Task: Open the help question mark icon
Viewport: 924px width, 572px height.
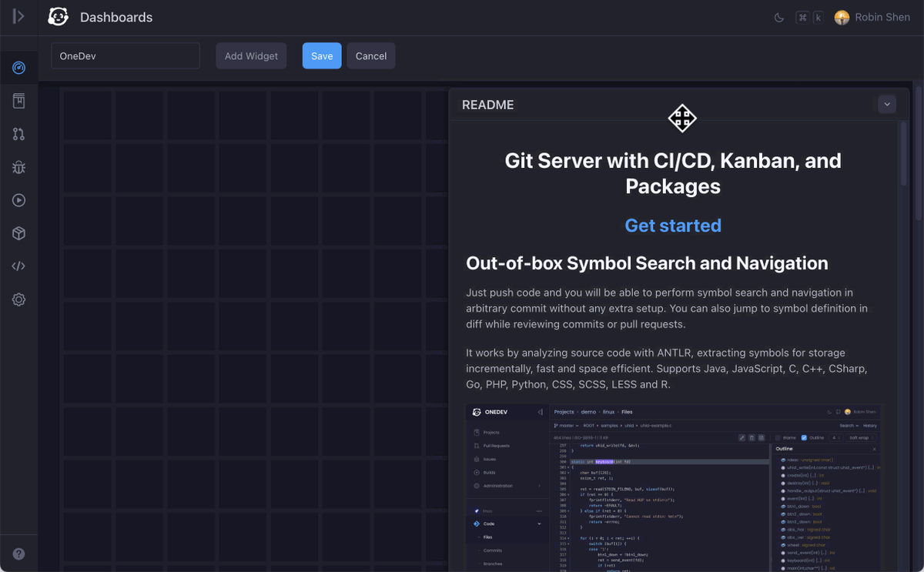Action: pyautogui.click(x=18, y=554)
